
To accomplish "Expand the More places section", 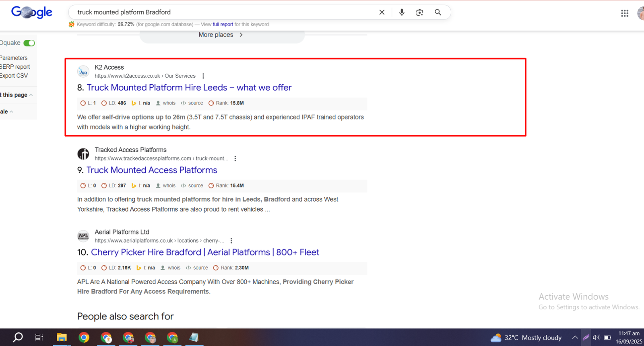I will [x=221, y=35].
